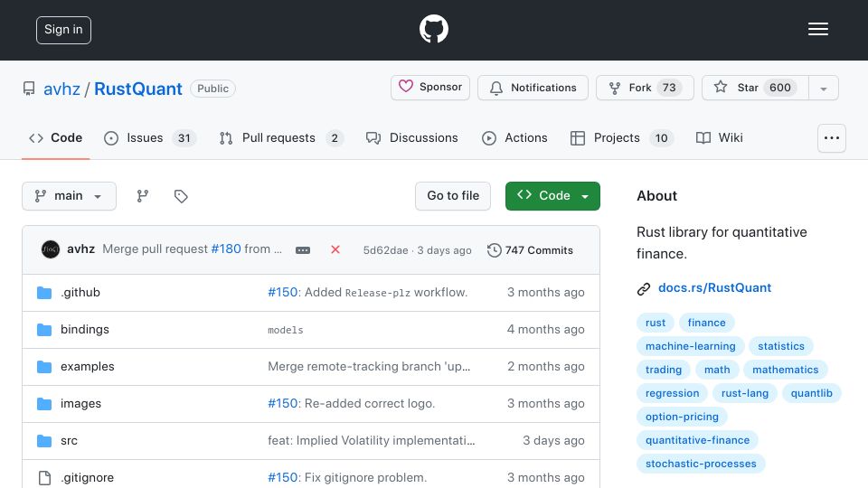Viewport: 868px width, 488px height.
Task: Select the stochastic-processes topic tag
Action: click(701, 464)
